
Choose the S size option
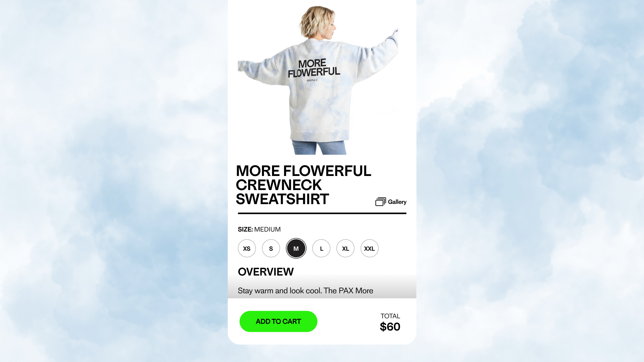click(x=271, y=248)
